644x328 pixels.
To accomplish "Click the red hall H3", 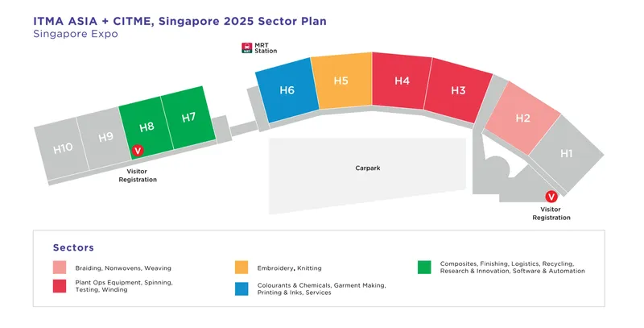I will [458, 91].
